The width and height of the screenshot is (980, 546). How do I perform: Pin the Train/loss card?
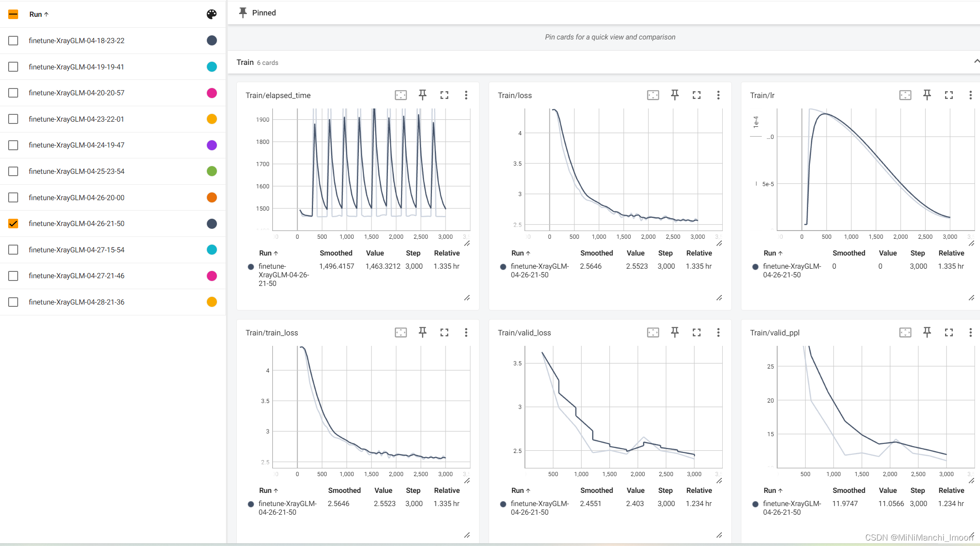[675, 95]
